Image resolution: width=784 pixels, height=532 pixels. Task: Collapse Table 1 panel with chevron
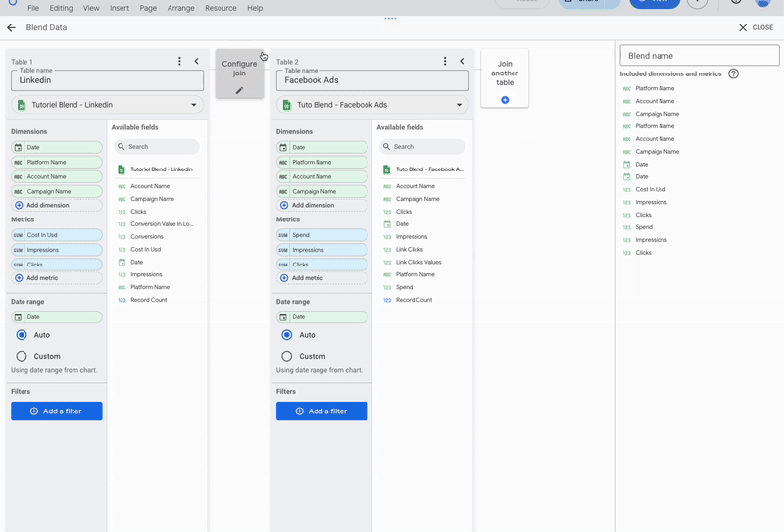pos(197,61)
